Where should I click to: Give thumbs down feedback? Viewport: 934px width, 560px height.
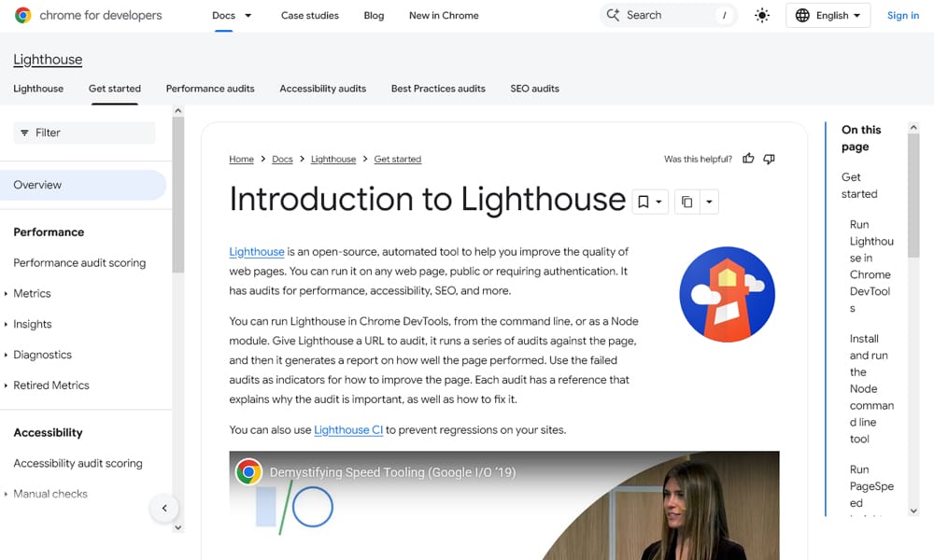pos(769,159)
